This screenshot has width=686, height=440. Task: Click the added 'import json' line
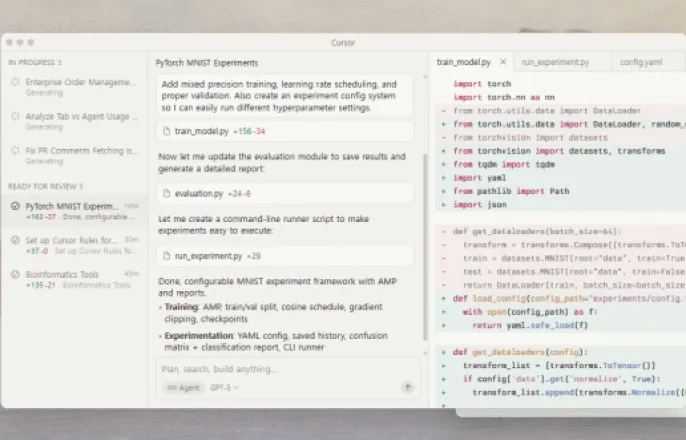point(480,205)
